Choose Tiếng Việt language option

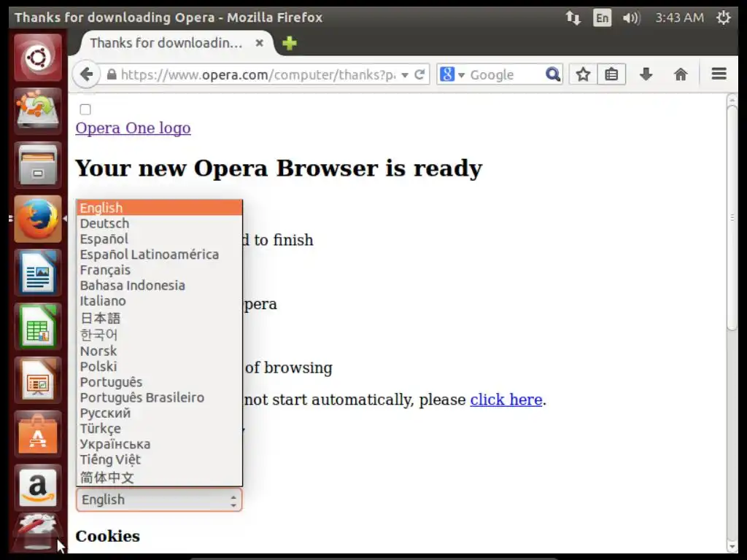(159, 459)
